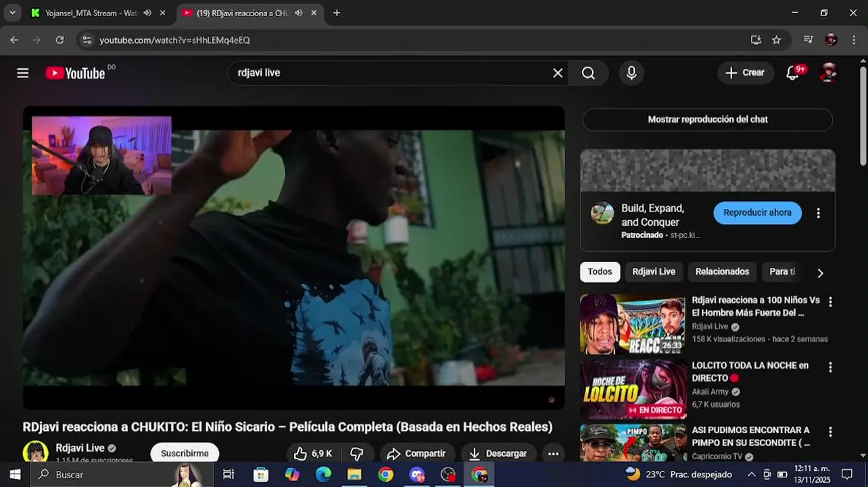Screen dimensions: 868x487
Task: Open Microsoft Store from taskbar
Action: (260, 475)
